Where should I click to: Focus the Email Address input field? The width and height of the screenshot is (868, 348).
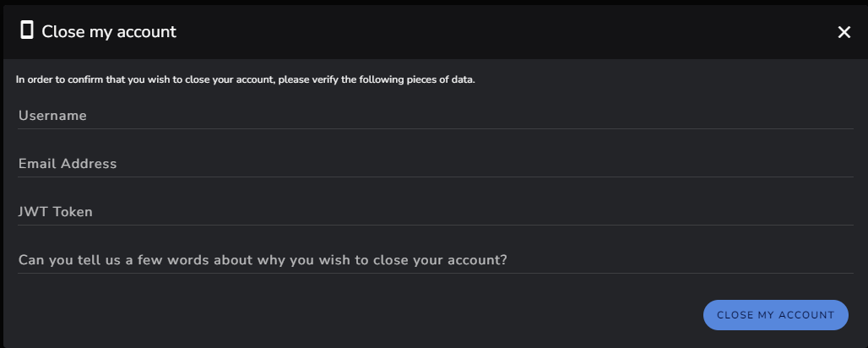pyautogui.click(x=435, y=164)
